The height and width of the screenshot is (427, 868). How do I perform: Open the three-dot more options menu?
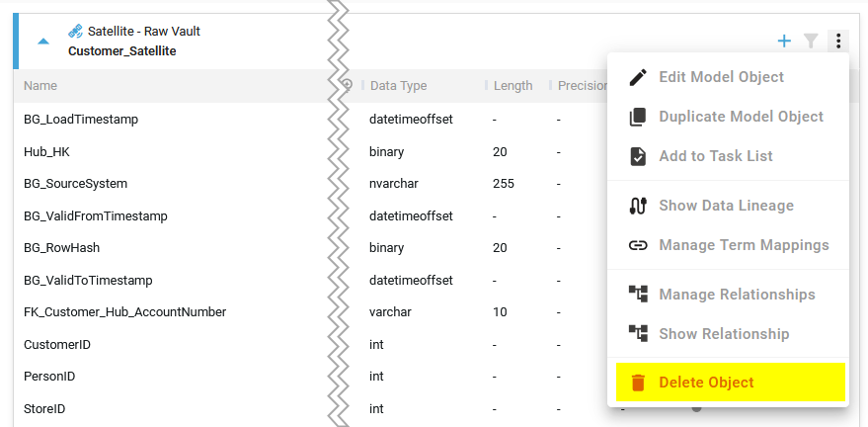pos(837,41)
